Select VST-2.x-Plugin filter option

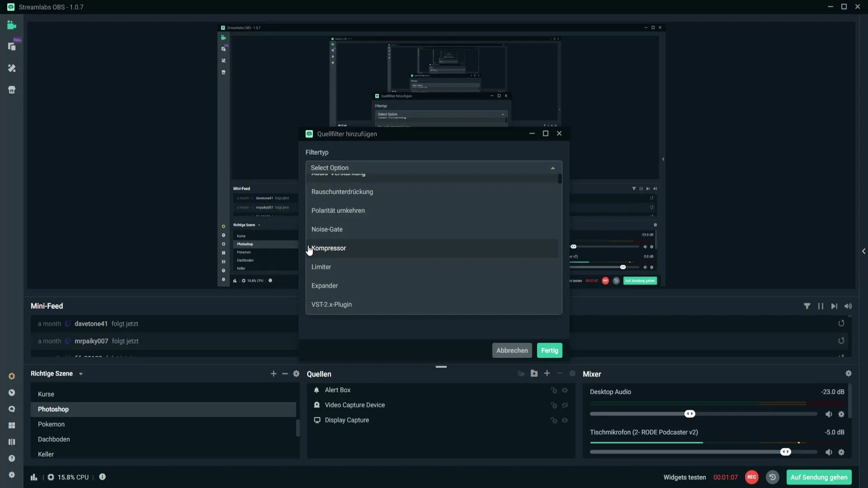pyautogui.click(x=331, y=304)
